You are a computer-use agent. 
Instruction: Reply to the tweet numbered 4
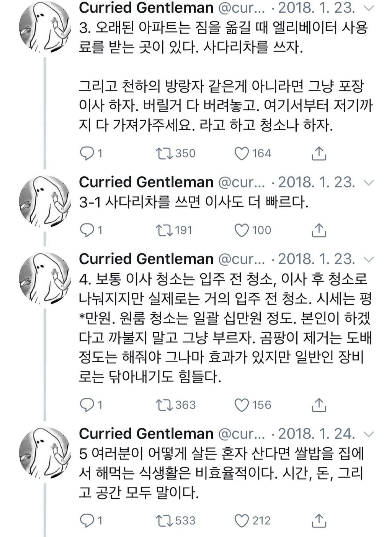(x=87, y=405)
